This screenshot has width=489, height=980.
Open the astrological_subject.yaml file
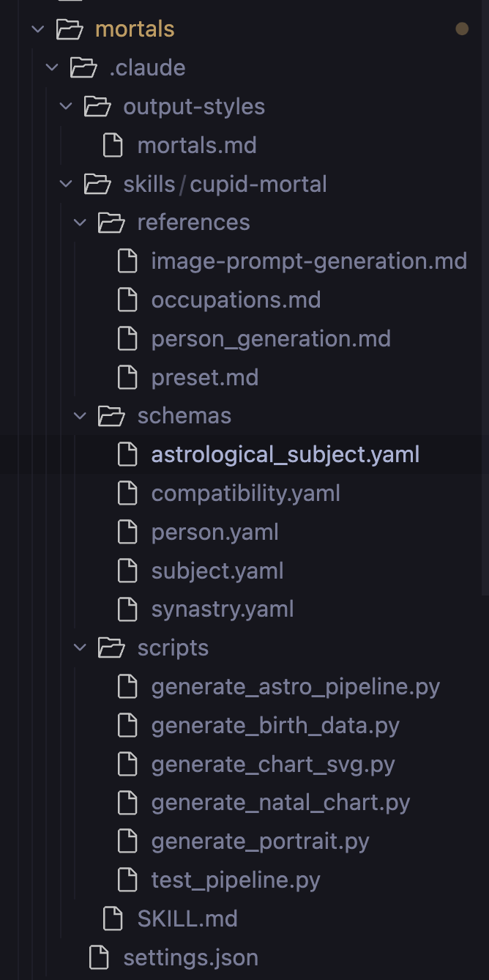point(285,455)
